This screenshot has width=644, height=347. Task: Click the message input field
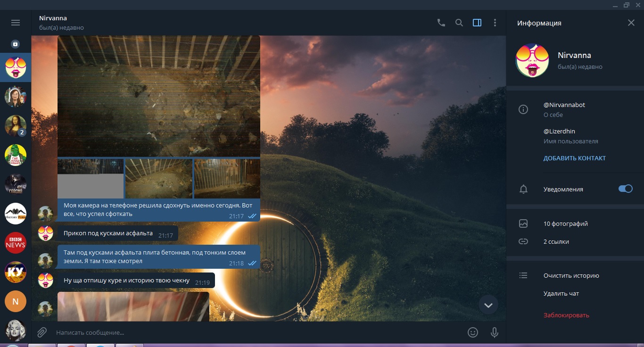257,332
